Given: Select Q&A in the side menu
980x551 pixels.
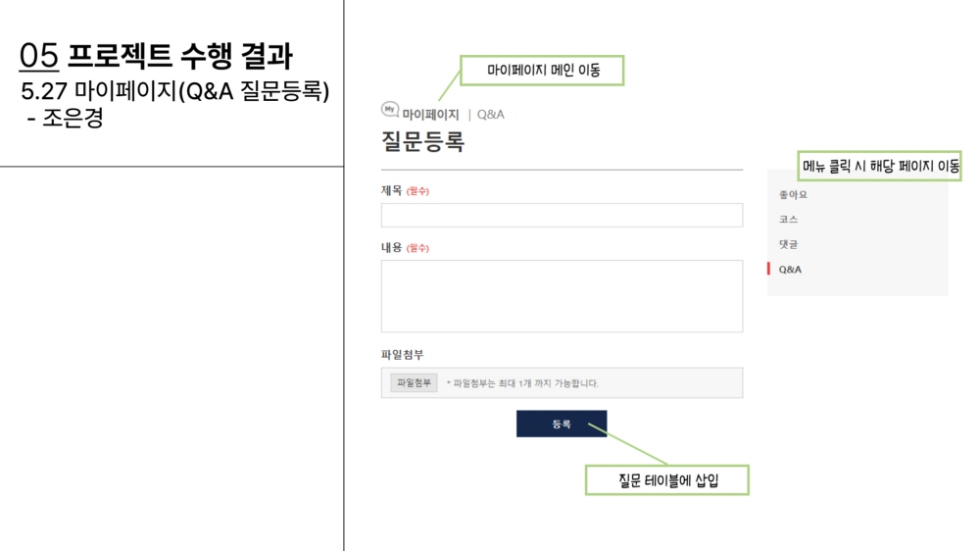Looking at the screenshot, I should tap(790, 270).
